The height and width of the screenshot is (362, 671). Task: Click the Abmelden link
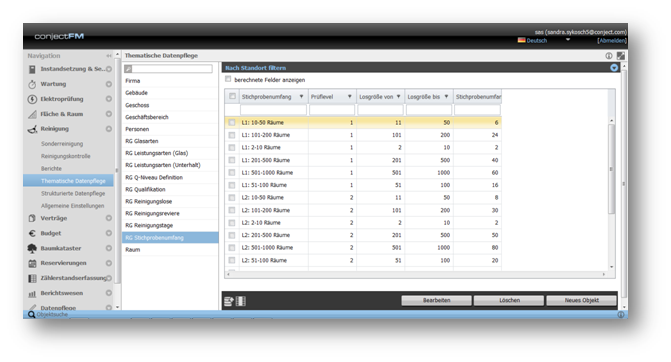[612, 41]
